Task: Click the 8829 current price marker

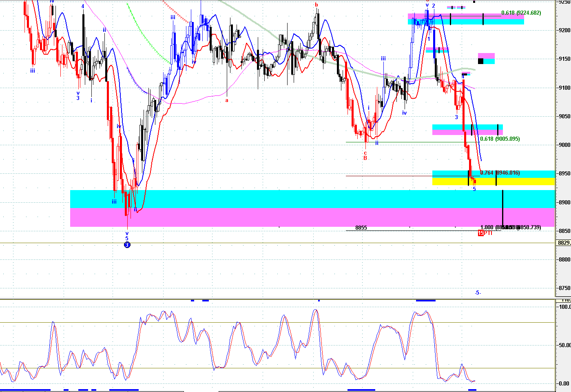Action: pyautogui.click(x=564, y=243)
